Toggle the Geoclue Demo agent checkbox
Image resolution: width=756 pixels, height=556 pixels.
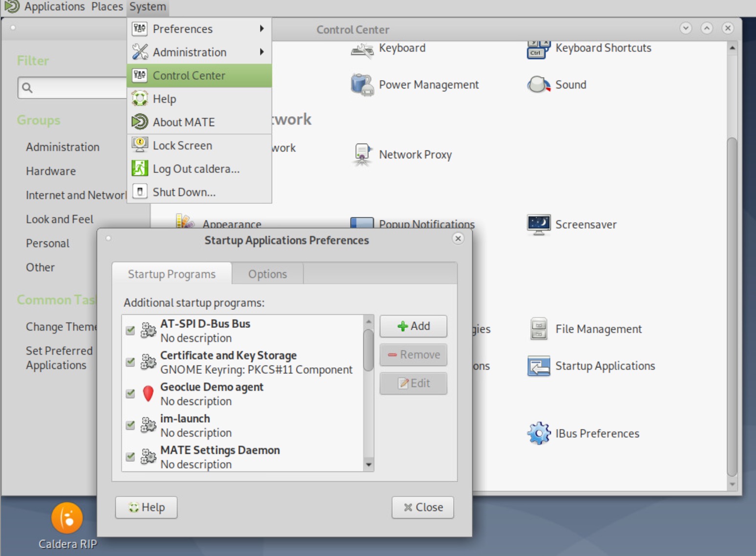pyautogui.click(x=130, y=393)
